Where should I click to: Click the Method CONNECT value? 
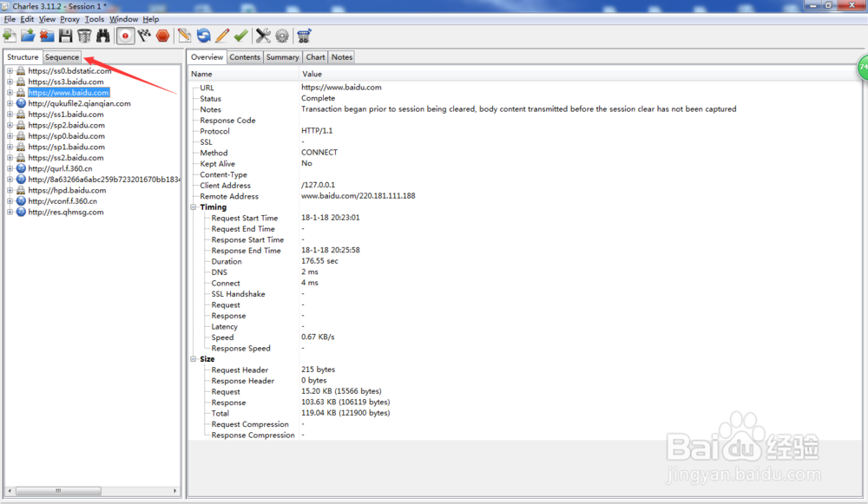tap(319, 153)
